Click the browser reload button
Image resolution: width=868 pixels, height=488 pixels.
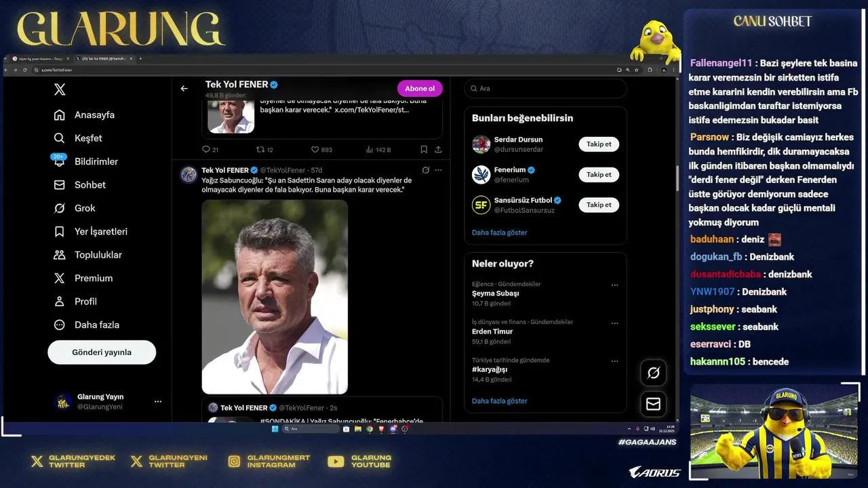pos(25,70)
